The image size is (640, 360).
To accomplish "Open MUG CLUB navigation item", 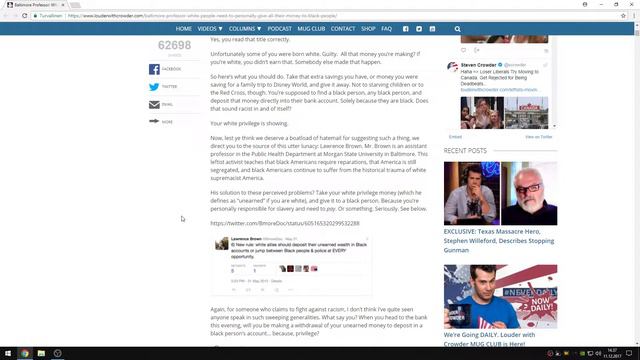I will click(311, 29).
